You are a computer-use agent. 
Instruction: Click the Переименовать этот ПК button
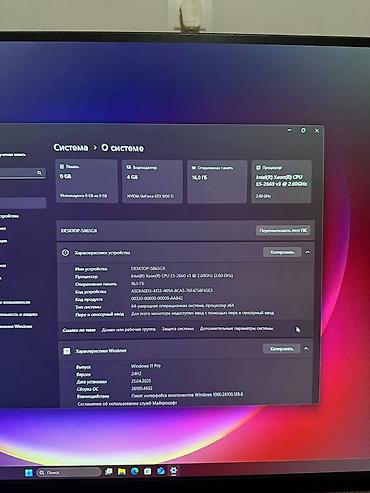(x=283, y=230)
